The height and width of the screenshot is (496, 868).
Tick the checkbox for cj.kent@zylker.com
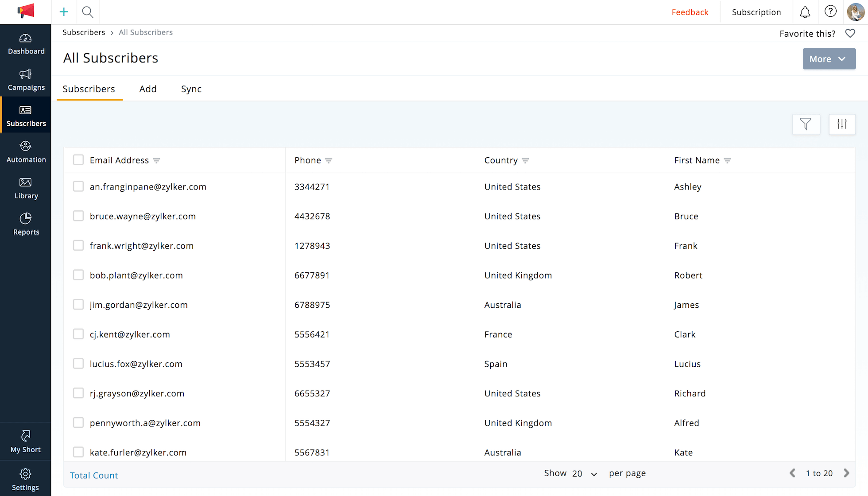click(78, 334)
